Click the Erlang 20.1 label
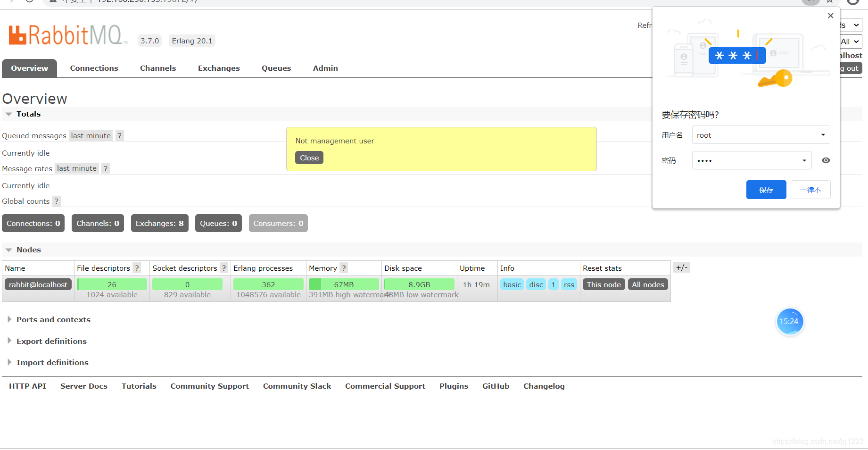 click(x=192, y=41)
